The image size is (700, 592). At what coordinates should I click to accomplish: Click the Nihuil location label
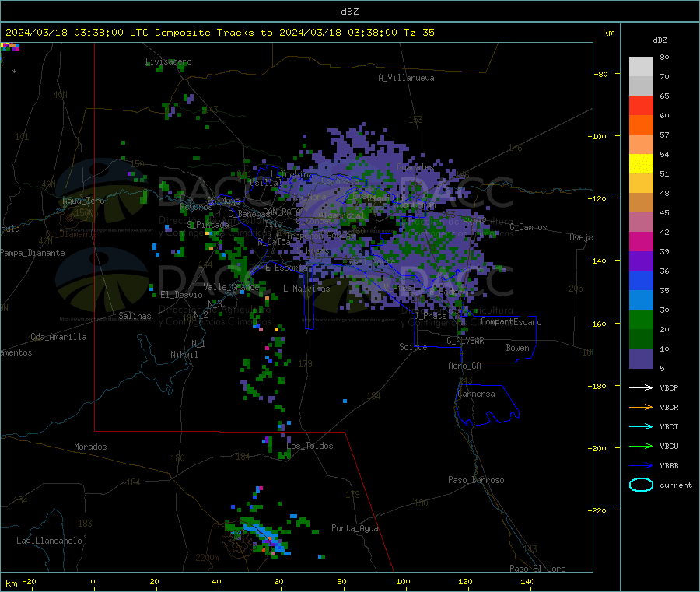click(184, 355)
